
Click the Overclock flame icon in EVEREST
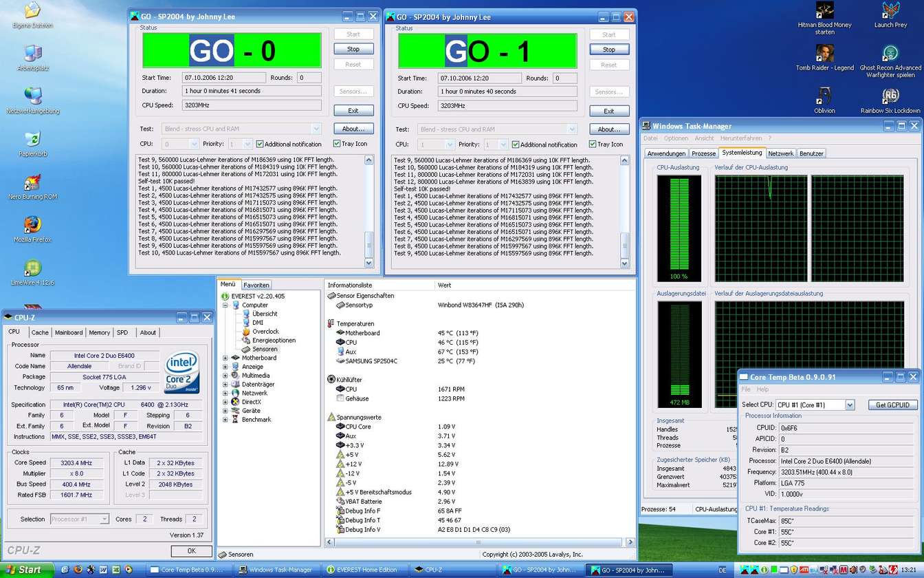tap(247, 332)
